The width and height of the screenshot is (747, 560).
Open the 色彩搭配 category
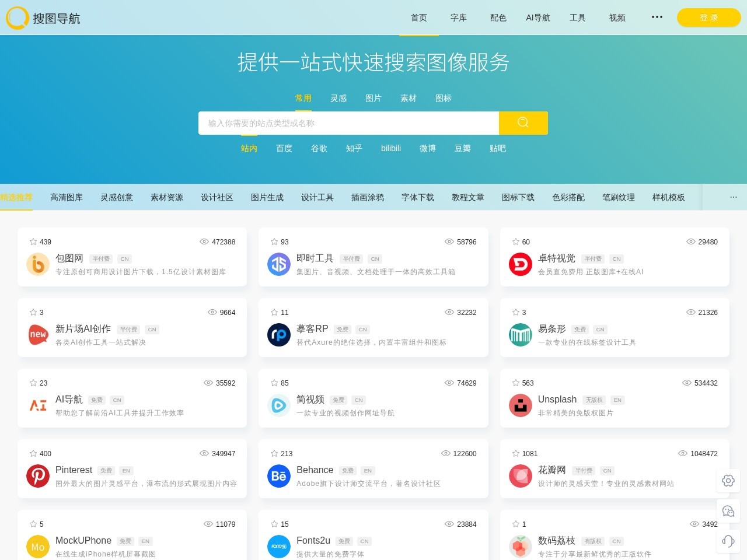pos(568,197)
